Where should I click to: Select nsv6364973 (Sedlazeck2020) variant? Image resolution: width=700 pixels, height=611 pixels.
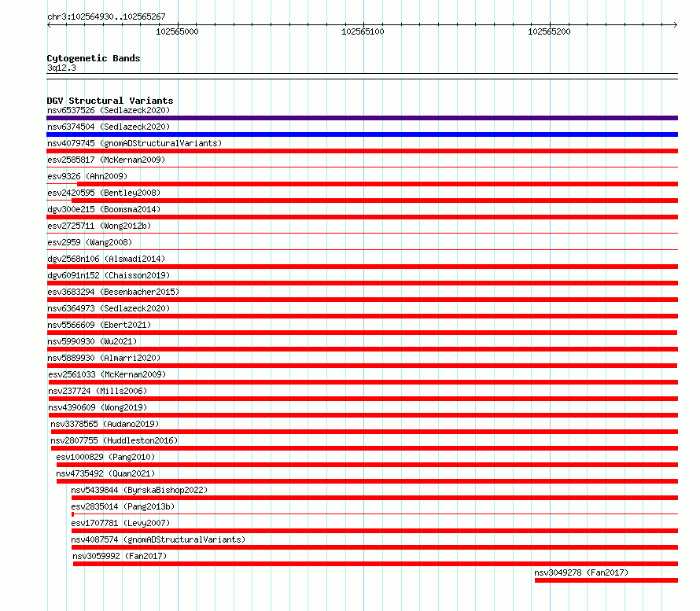pos(109,308)
